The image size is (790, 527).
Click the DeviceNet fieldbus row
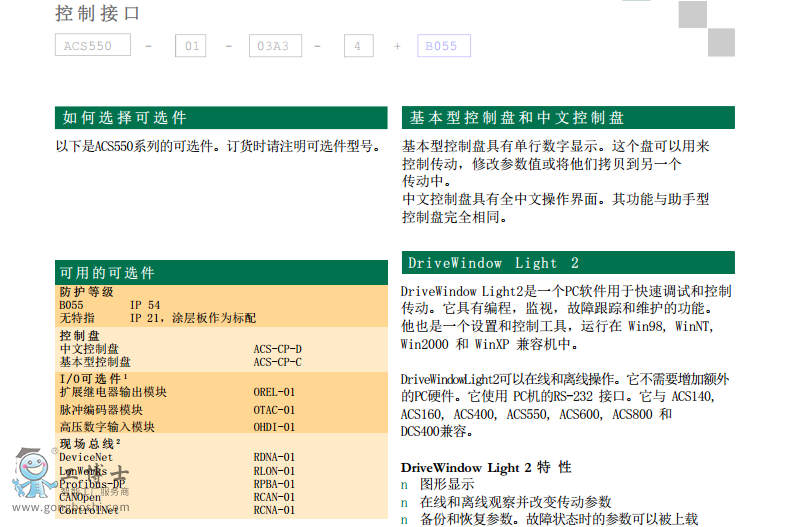tap(86, 457)
